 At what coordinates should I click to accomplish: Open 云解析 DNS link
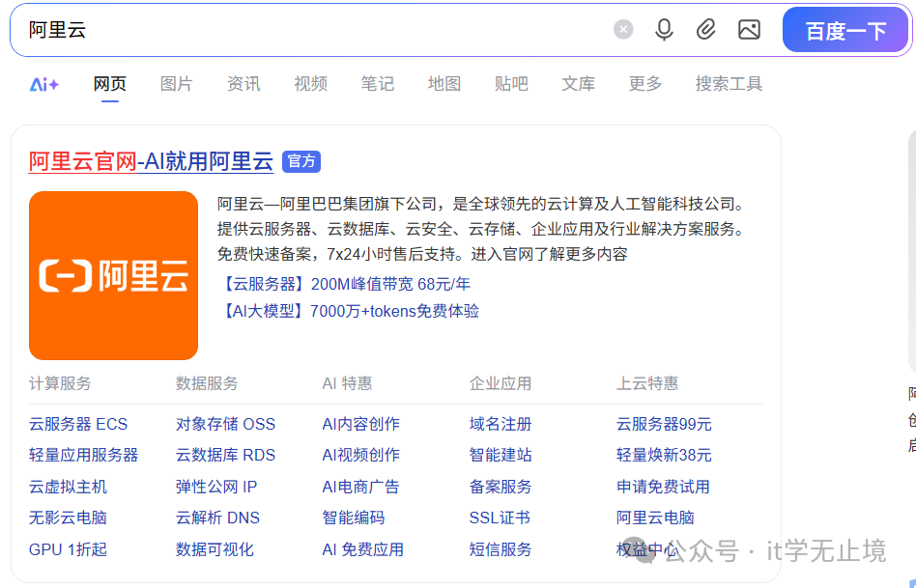217,518
